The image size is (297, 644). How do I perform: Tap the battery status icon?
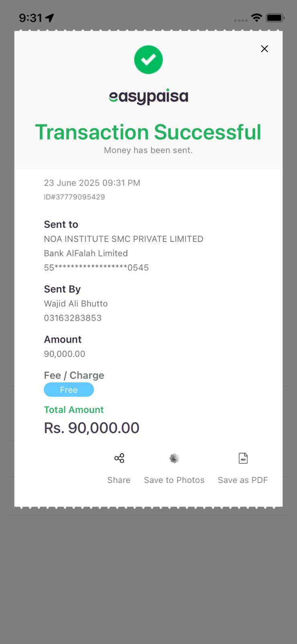(275, 18)
